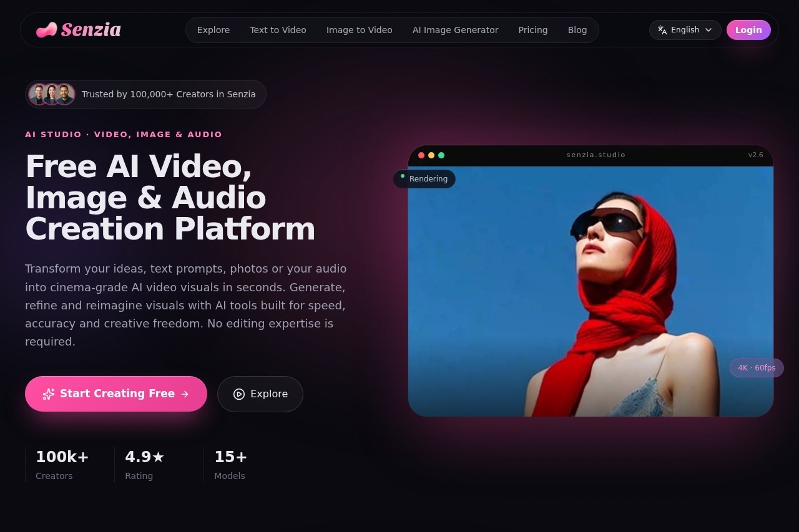Click the 15+ Models stat
Screen dimensions: 799x532
[231, 465]
